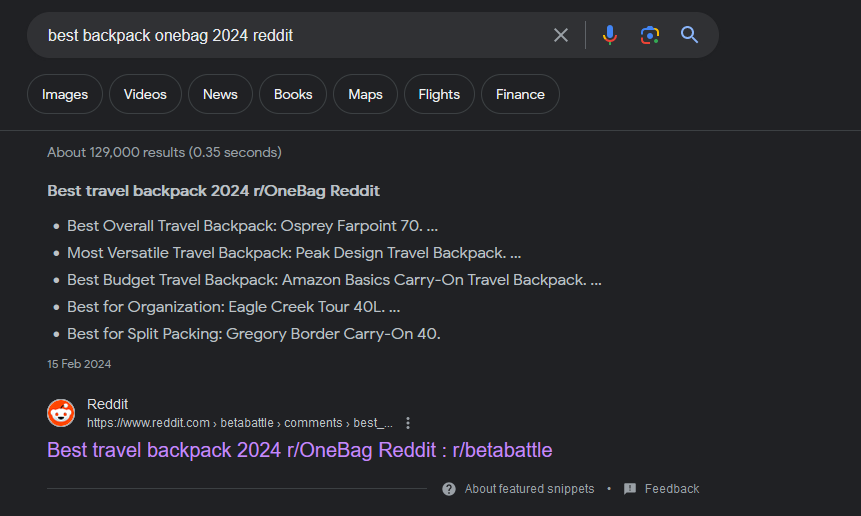Clear the search query with the X icon
This screenshot has width=861, height=516.
561,35
